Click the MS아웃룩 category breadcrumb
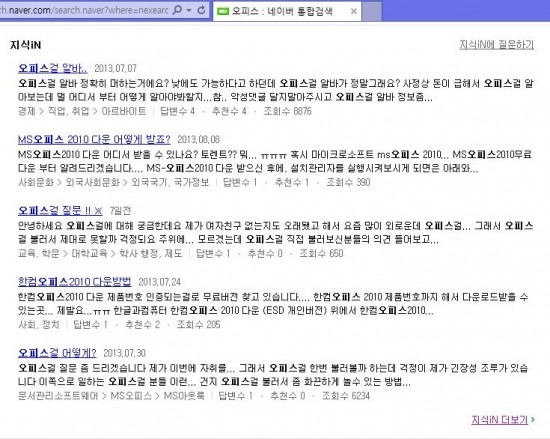The width and height of the screenshot is (550, 439). click(x=184, y=396)
